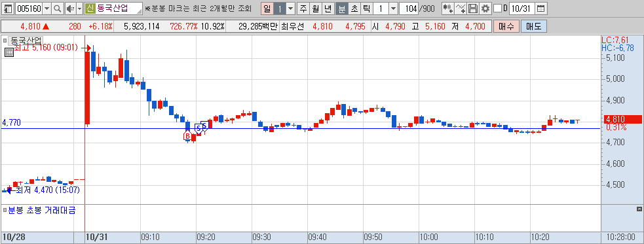Toggle the 동국산업 chart legend square
644x244 pixels.
pos(5,41)
